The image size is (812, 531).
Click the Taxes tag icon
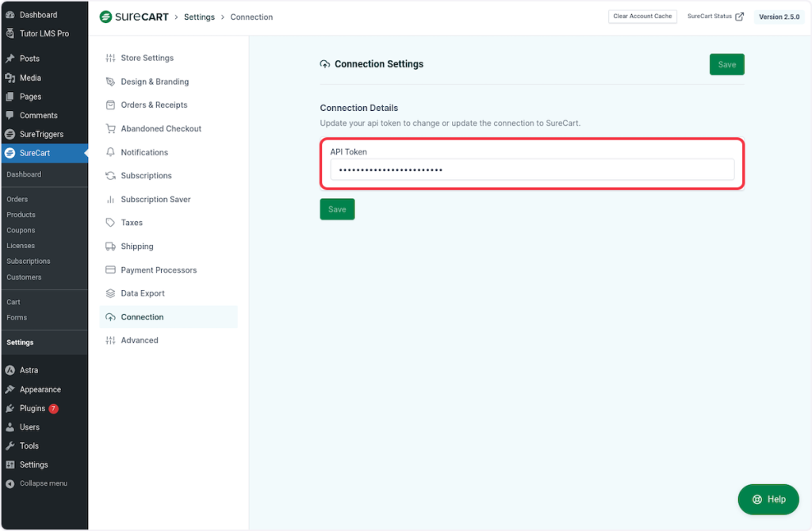(x=110, y=223)
